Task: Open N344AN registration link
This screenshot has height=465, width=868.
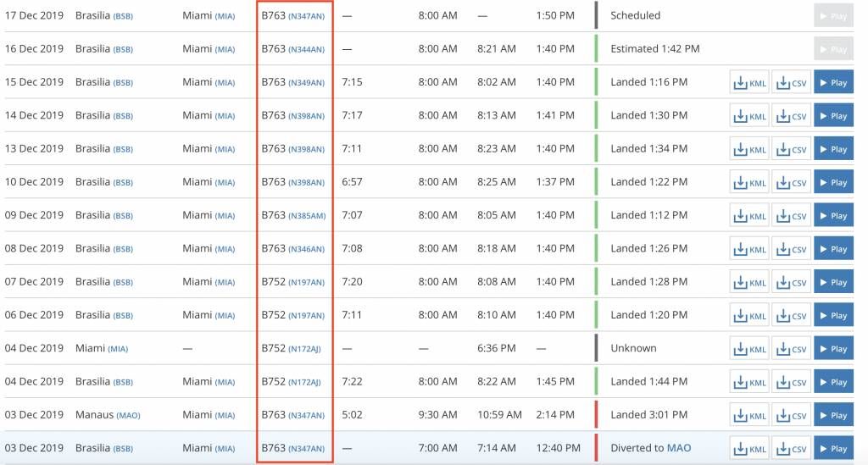Action: [x=306, y=49]
